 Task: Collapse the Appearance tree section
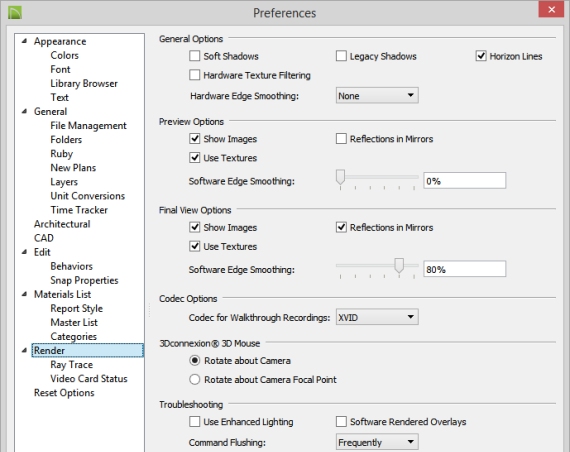tap(24, 41)
